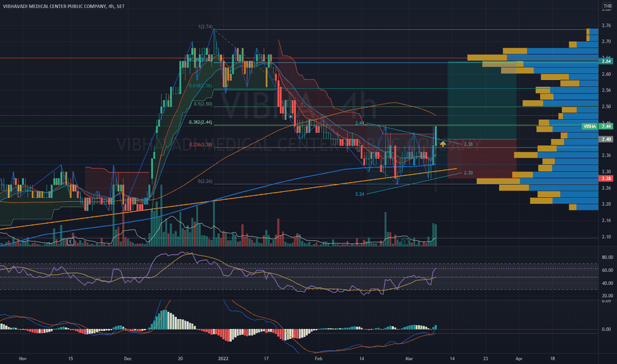This screenshot has height=364, width=617.
Task: Click the 2.36 price axis tick
Action: click(606, 155)
